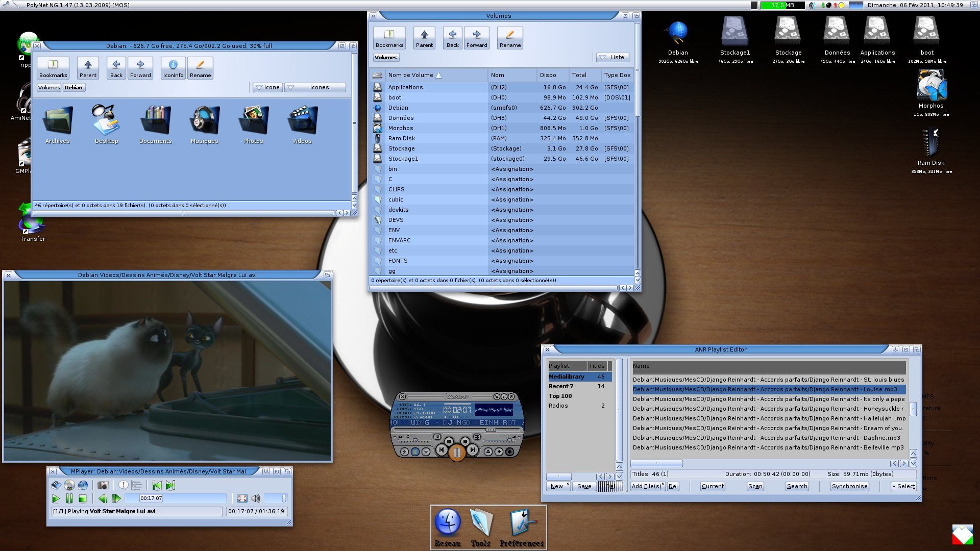
Task: Click Add File(s) button
Action: [x=648, y=486]
